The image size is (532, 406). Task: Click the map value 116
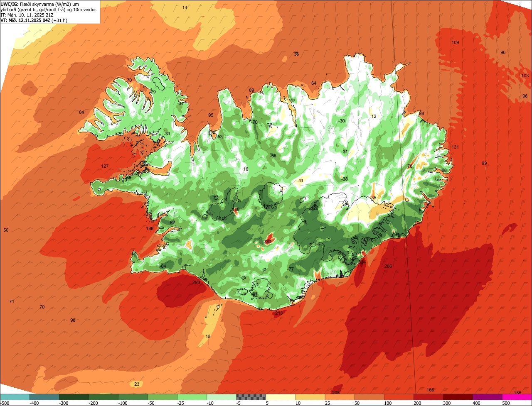(x=369, y=240)
